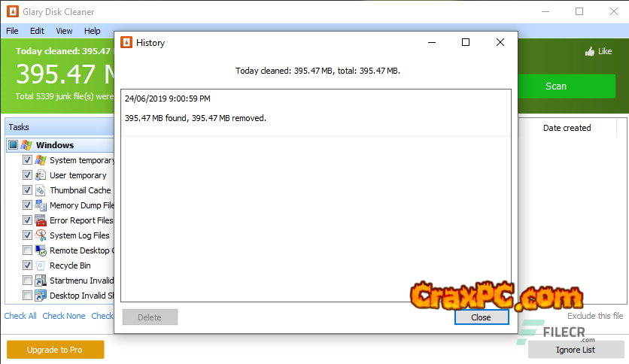The image size is (629, 364).
Task: Click the Like label text
Action: pos(605,51)
